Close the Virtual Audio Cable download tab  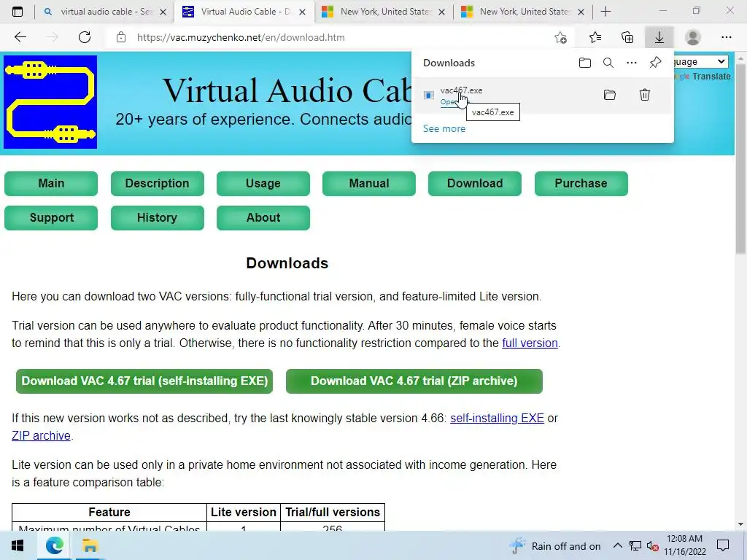click(x=302, y=12)
